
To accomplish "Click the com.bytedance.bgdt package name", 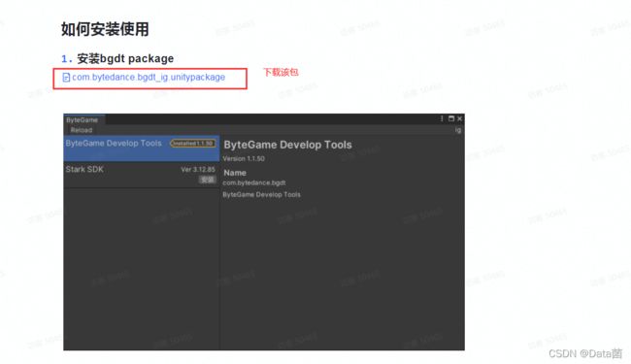I will pos(254,182).
